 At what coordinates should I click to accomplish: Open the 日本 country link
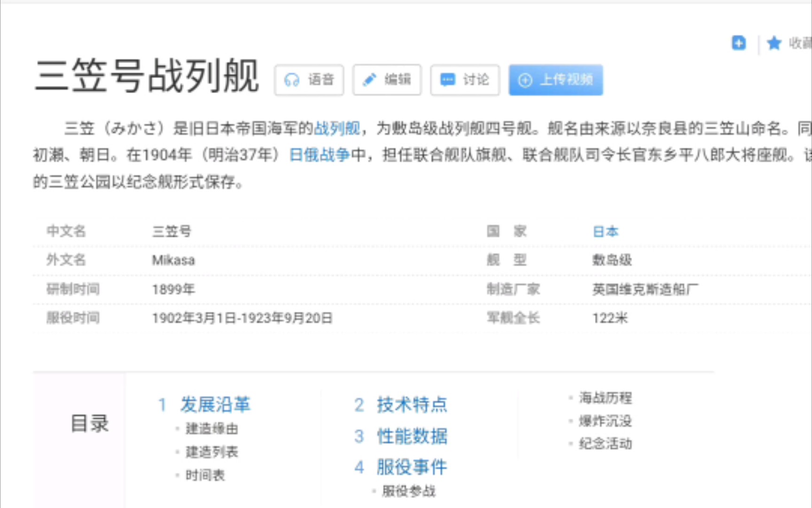(x=606, y=231)
